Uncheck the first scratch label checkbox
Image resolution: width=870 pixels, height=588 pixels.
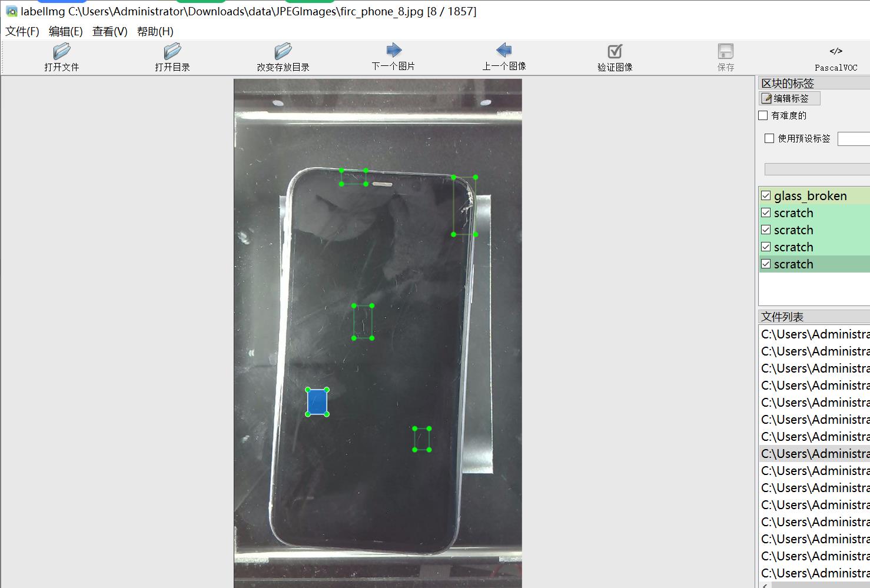[x=766, y=212]
